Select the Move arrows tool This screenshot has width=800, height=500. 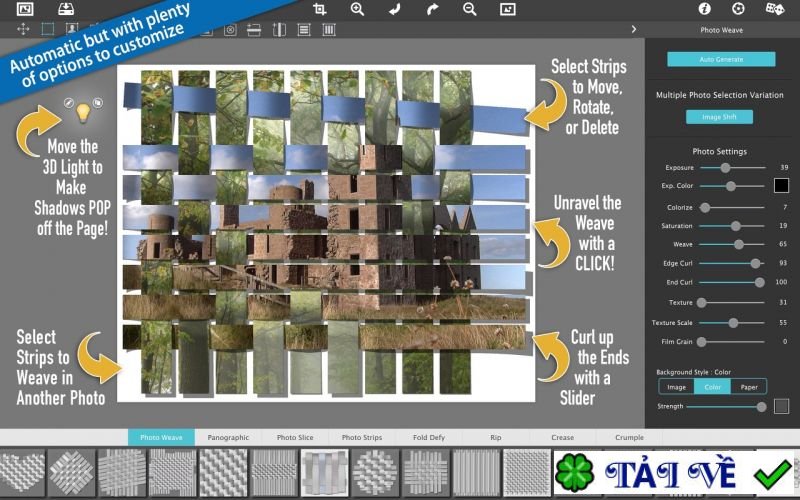pos(23,29)
